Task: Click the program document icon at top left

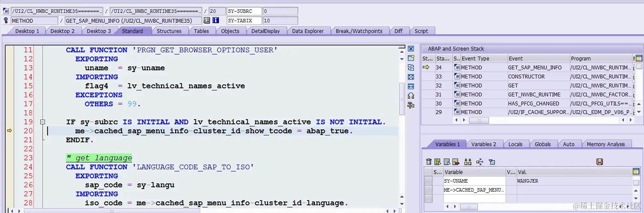Action: [x=6, y=11]
